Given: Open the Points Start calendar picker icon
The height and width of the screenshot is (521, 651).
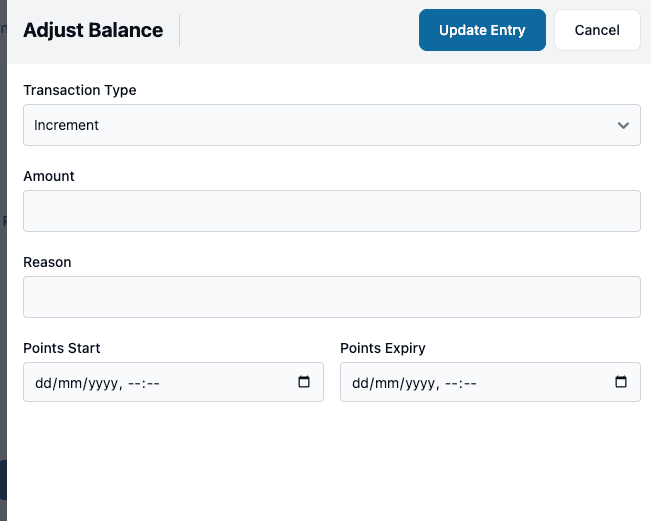Looking at the screenshot, I should coord(304,382).
